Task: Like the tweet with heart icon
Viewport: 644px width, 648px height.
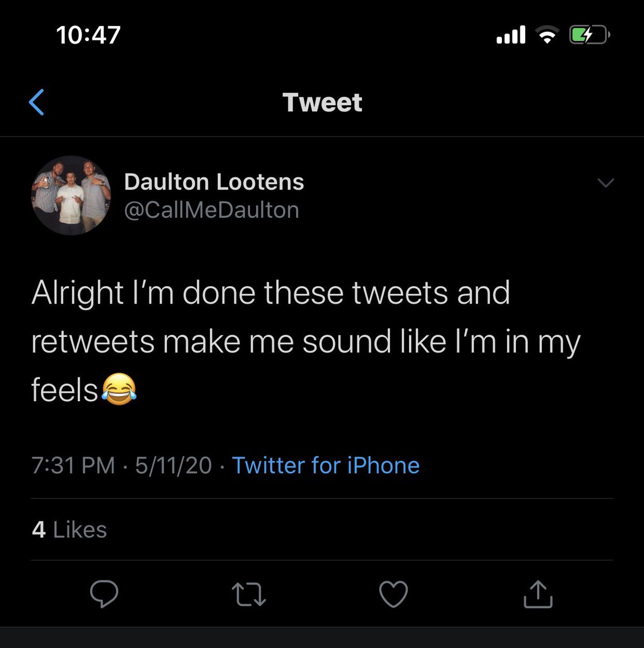Action: point(393,594)
